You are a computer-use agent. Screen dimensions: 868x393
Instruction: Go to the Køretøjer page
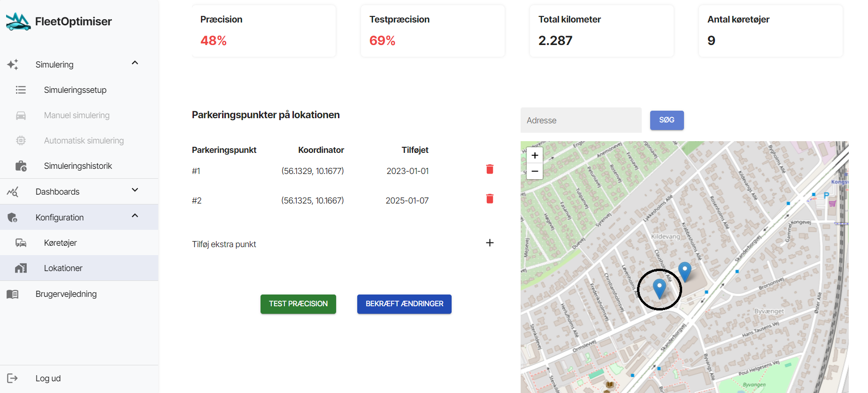coord(60,243)
